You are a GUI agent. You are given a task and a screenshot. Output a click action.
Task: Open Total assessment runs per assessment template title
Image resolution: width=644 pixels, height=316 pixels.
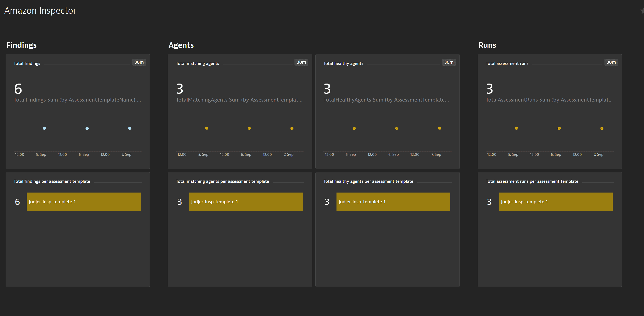[532, 181]
